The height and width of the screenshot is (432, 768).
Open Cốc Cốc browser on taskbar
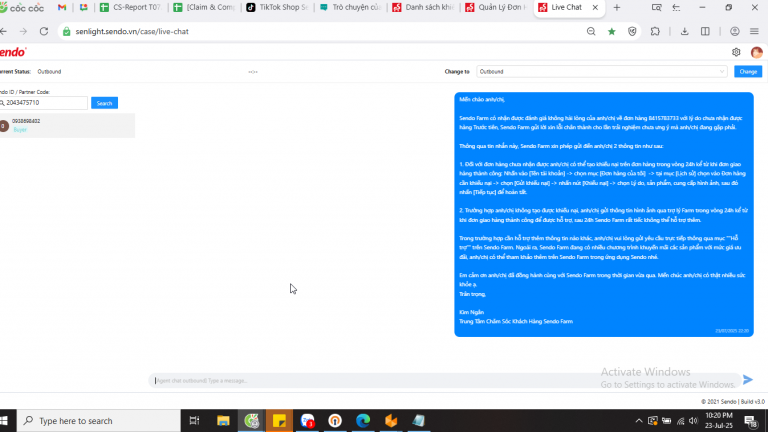(x=252, y=421)
